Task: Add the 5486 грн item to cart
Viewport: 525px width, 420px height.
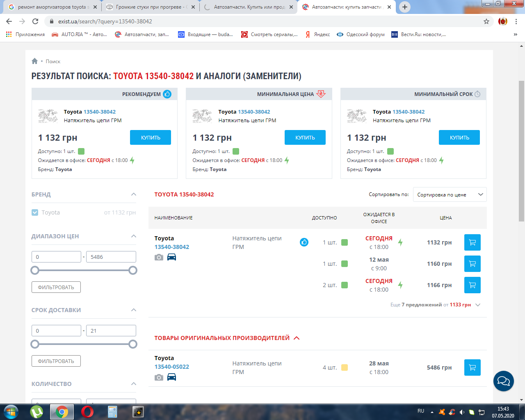Action: pos(472,367)
